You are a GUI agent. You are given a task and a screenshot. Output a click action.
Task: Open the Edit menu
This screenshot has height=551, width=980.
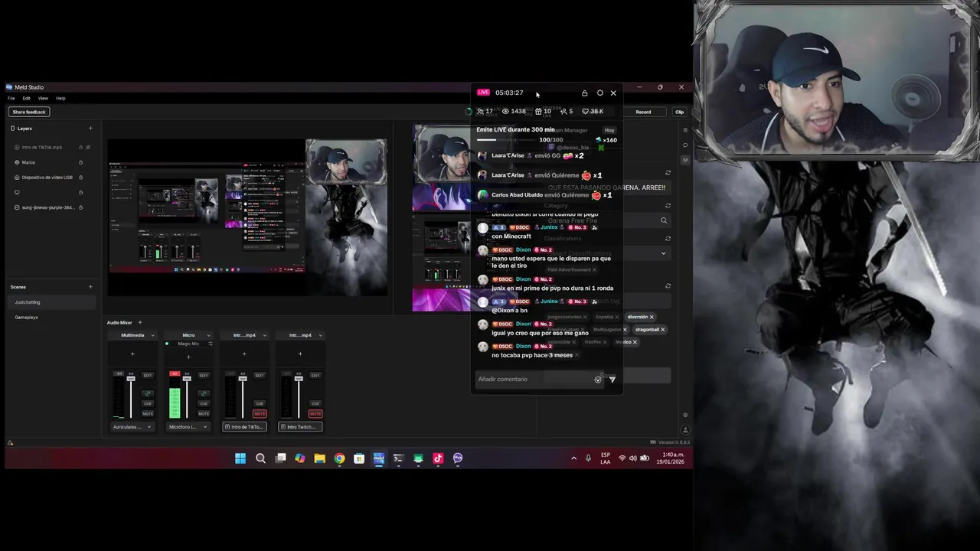(x=26, y=98)
